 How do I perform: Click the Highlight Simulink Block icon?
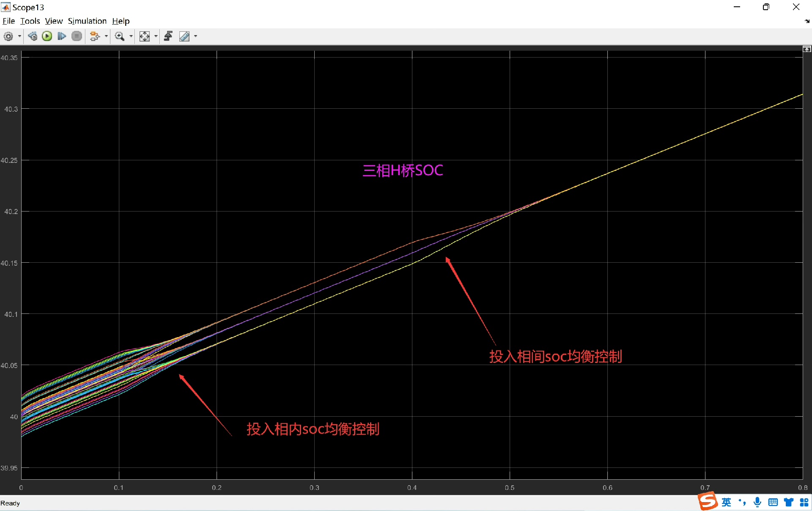(x=95, y=36)
